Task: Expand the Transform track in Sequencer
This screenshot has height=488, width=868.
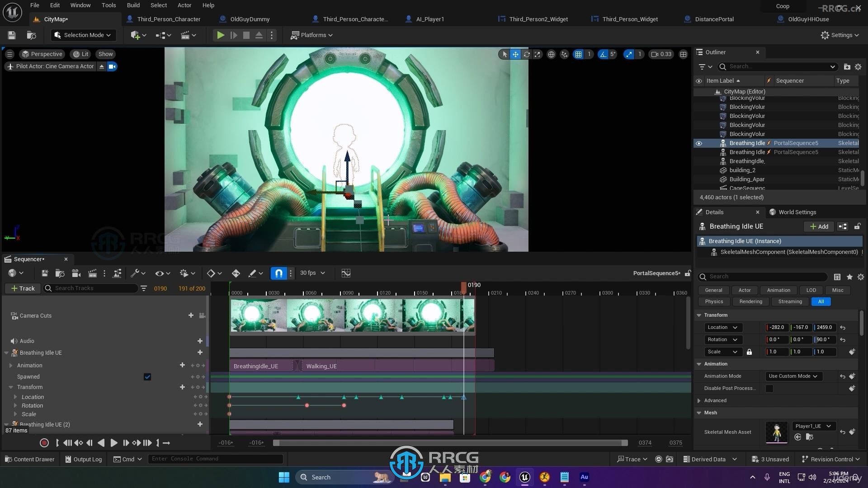Action: 11,387
